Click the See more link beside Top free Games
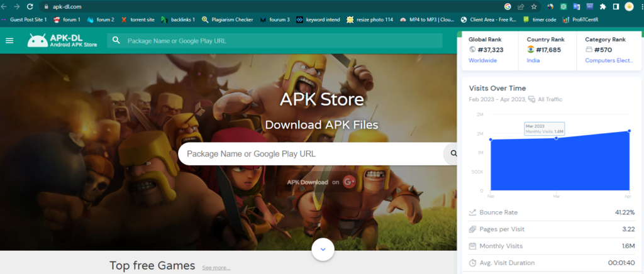The image size is (644, 274). click(216, 268)
